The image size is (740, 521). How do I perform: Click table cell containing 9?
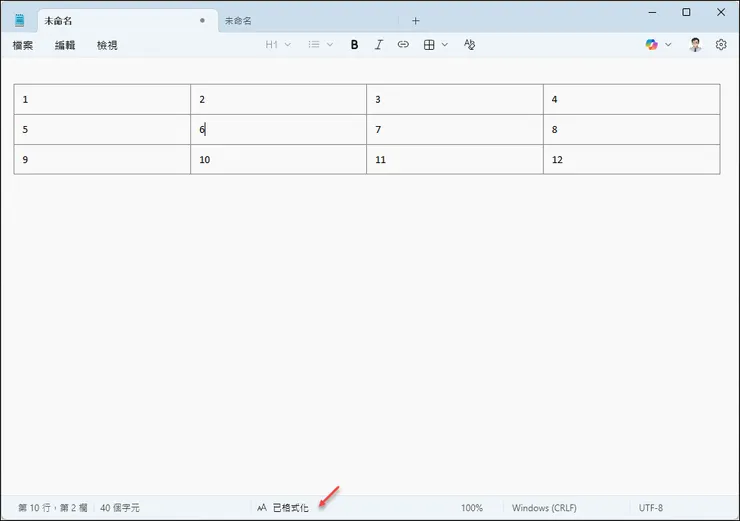[x=102, y=160]
